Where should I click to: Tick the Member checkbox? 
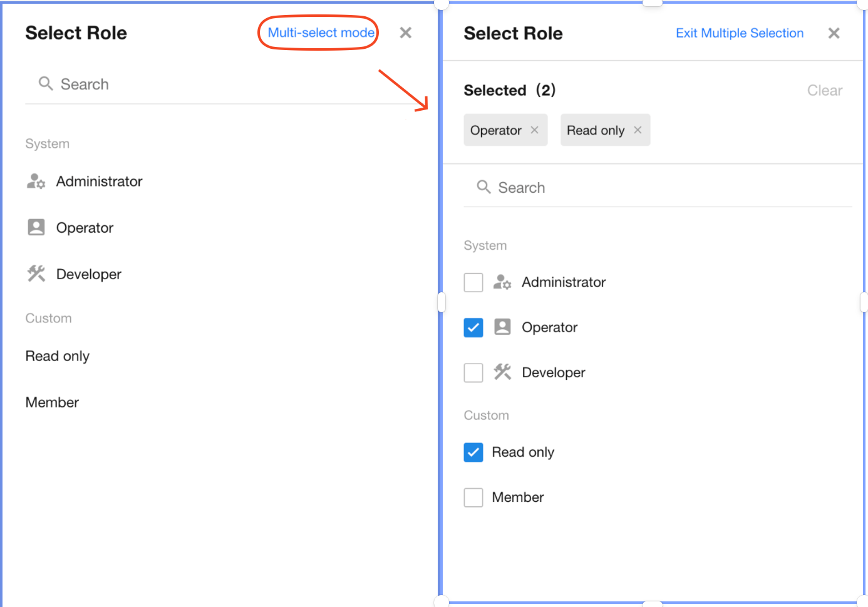[473, 497]
